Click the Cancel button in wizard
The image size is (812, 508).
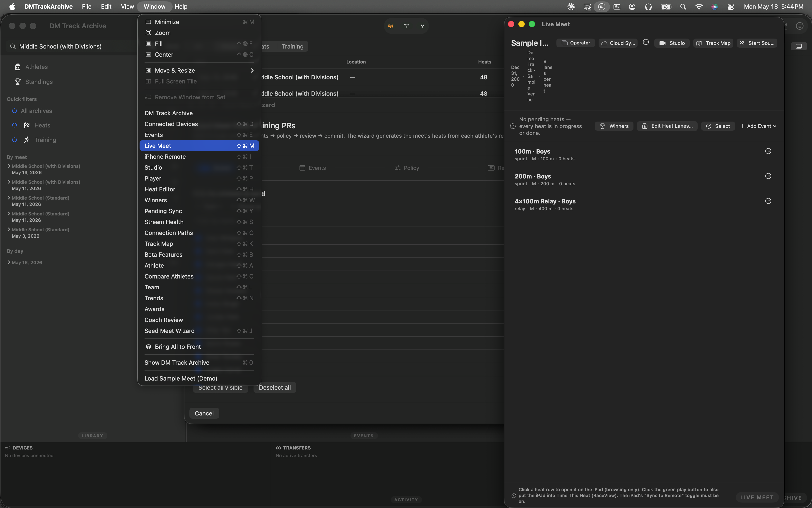[x=204, y=413]
